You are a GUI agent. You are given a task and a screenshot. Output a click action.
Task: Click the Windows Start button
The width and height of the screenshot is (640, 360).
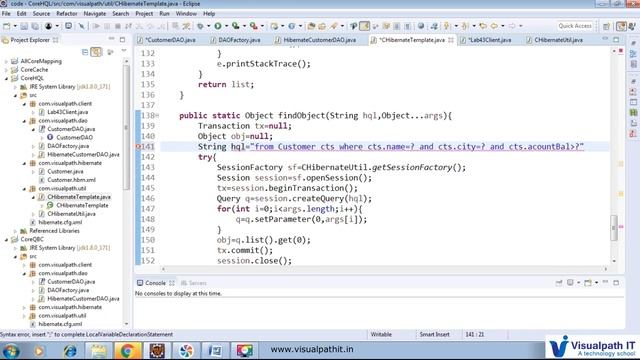pyautogui.click(x=11, y=351)
